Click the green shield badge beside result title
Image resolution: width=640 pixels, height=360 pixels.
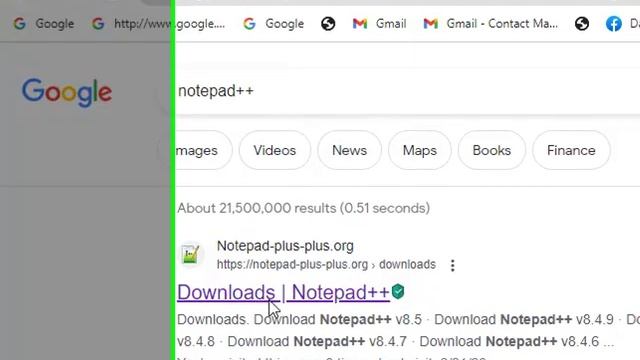pos(398,291)
